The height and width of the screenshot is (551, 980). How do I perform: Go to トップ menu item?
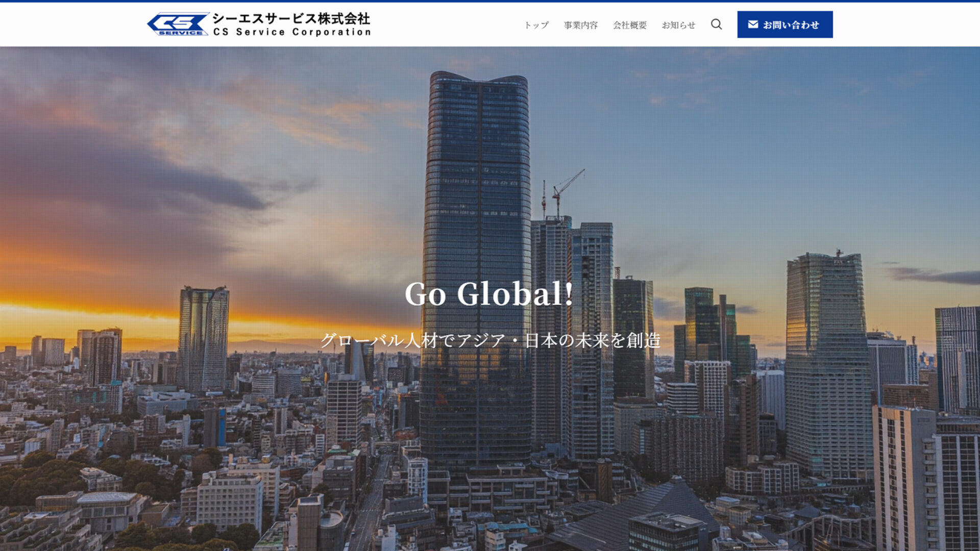[536, 25]
